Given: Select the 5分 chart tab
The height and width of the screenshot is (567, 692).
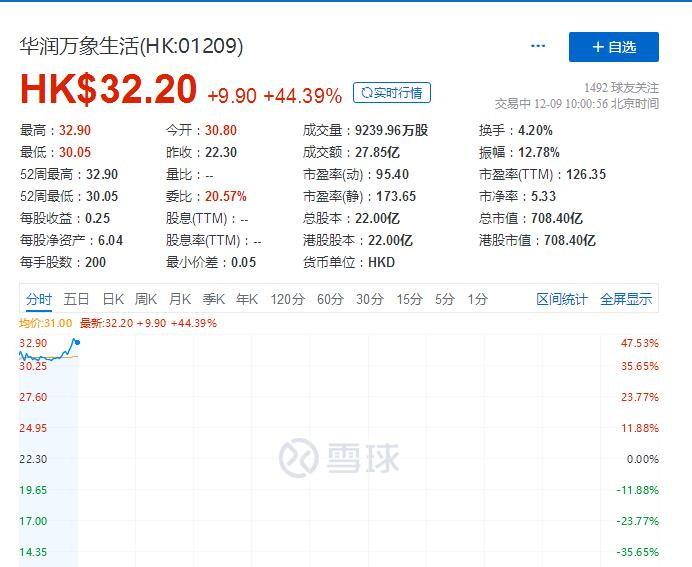Looking at the screenshot, I should coord(444,299).
